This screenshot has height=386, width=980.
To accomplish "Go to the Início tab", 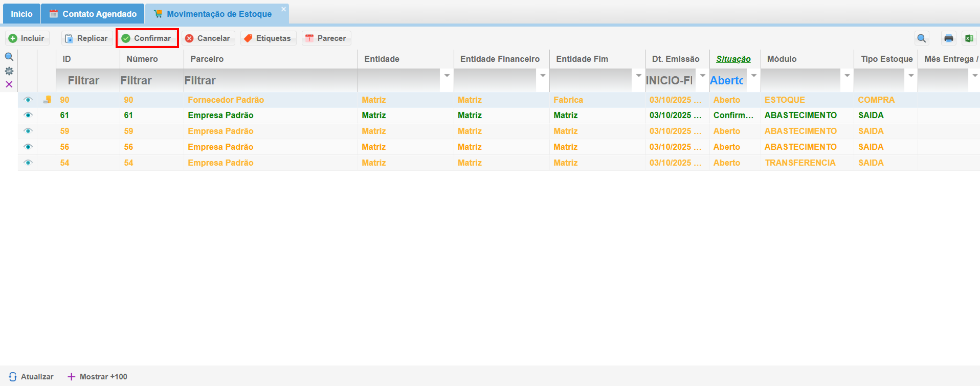I will coord(21,14).
